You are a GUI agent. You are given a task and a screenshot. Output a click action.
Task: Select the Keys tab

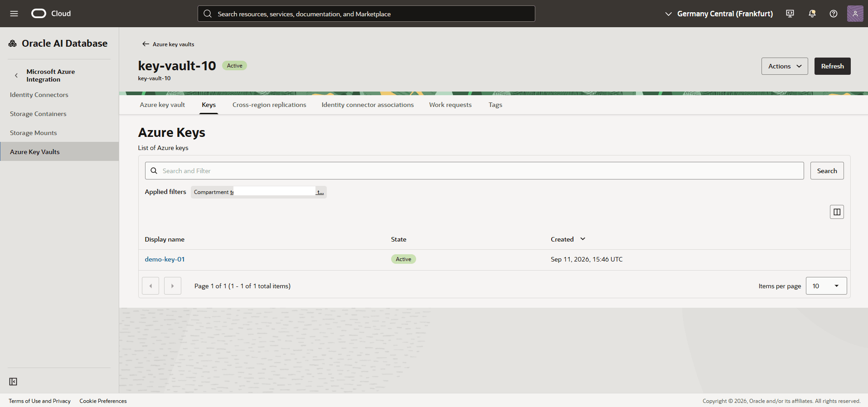209,105
